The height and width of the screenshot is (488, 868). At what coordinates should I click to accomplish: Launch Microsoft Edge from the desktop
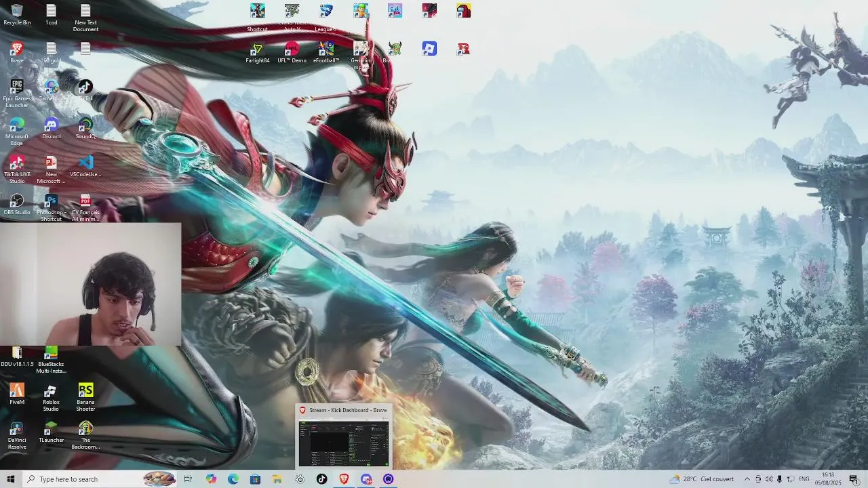(17, 131)
